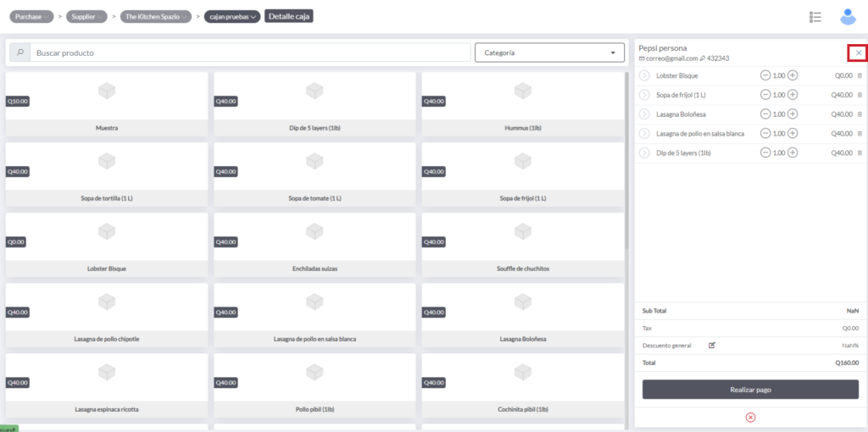The image size is (868, 432).
Task: Open the user profile avatar
Action: tap(847, 16)
